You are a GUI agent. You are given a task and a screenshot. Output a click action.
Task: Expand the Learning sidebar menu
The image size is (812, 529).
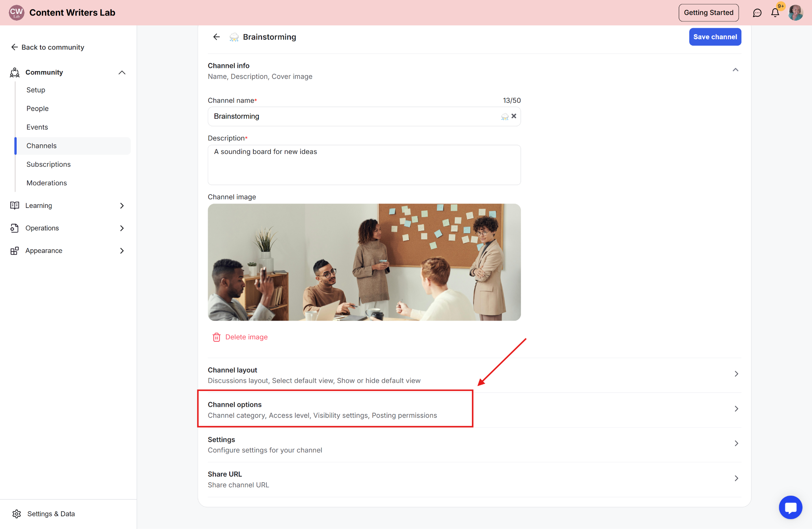(x=122, y=206)
